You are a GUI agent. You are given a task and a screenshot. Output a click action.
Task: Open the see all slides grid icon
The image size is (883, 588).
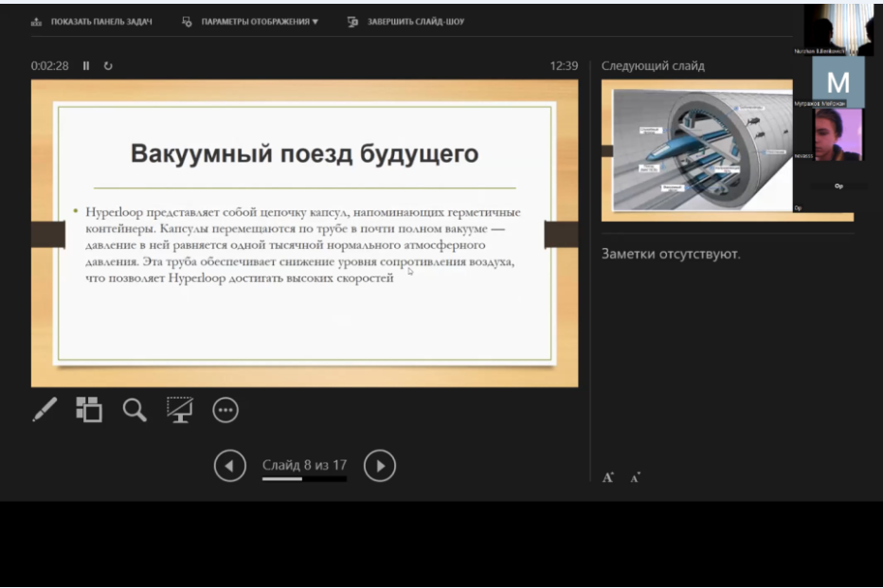(89, 410)
